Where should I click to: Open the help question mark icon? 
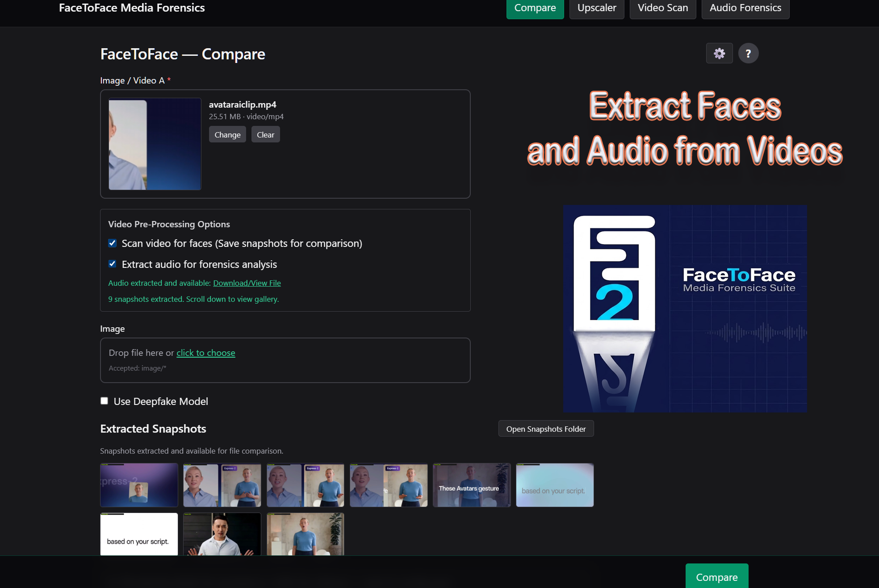click(748, 54)
